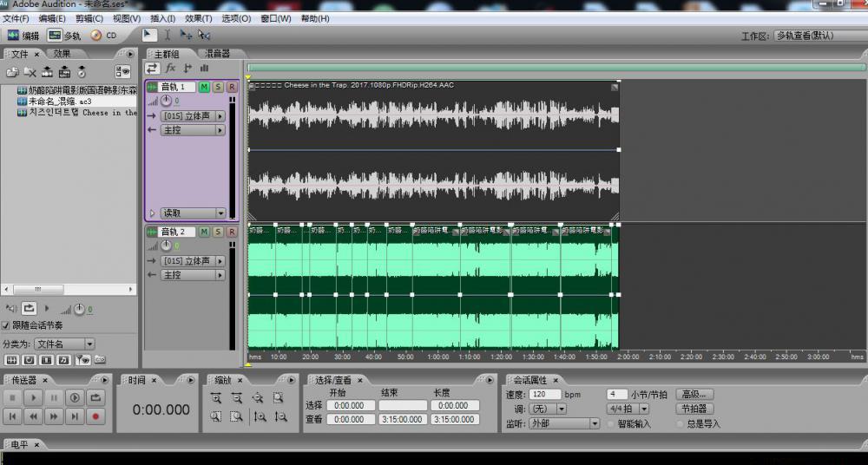Click Zoom Out Full Both Axes icon

(258, 397)
